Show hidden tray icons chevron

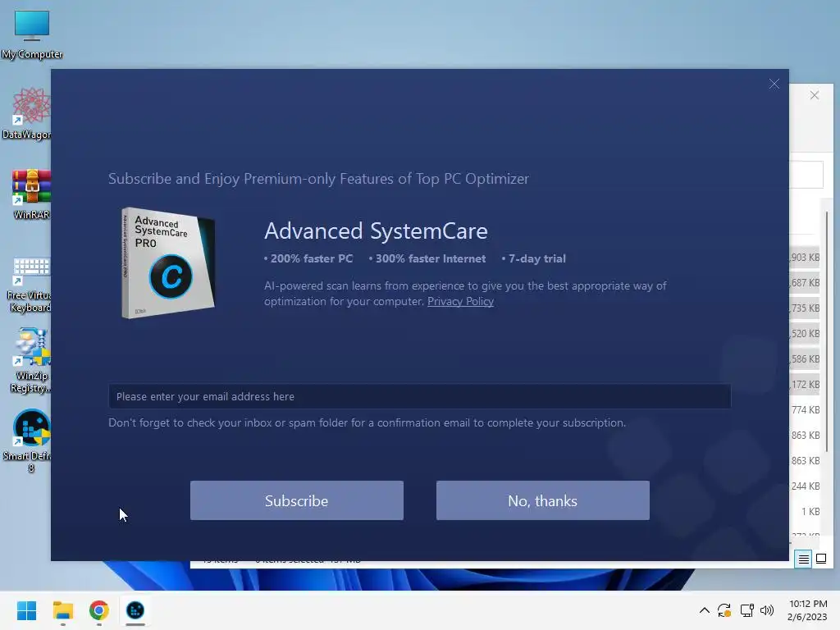coord(705,610)
